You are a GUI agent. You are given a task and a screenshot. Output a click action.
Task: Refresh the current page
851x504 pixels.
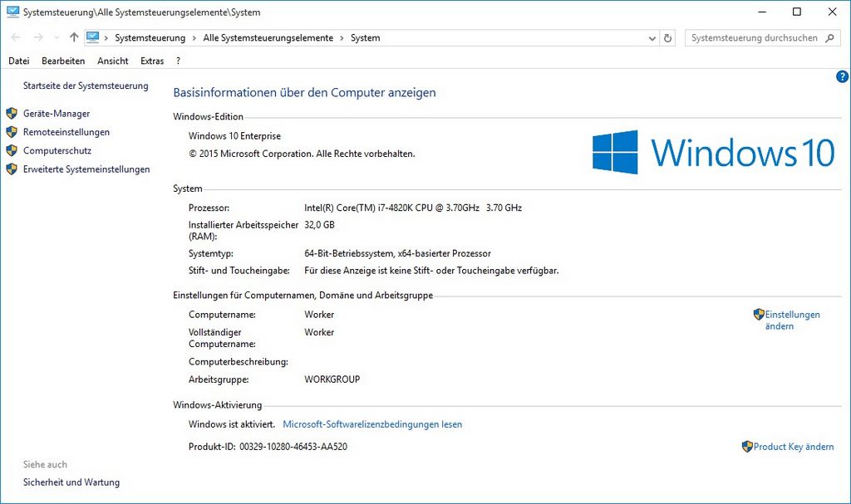[x=667, y=38]
